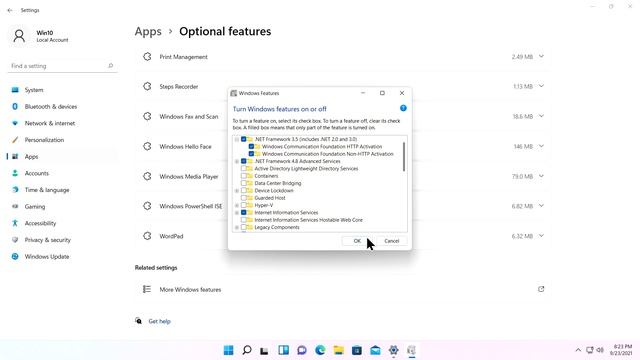Open More Windows features
Image resolution: width=640 pixels, height=360 pixels.
(343, 289)
